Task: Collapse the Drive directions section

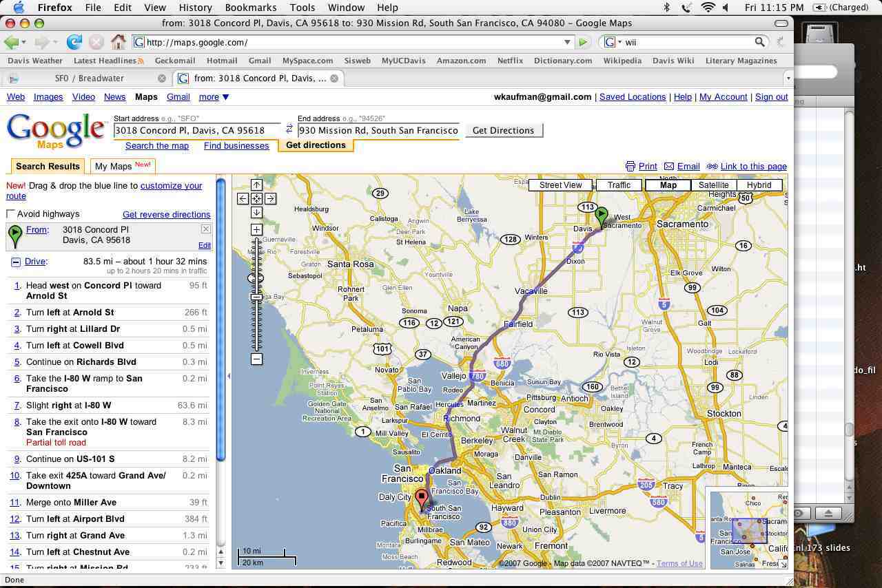Action: coord(15,262)
